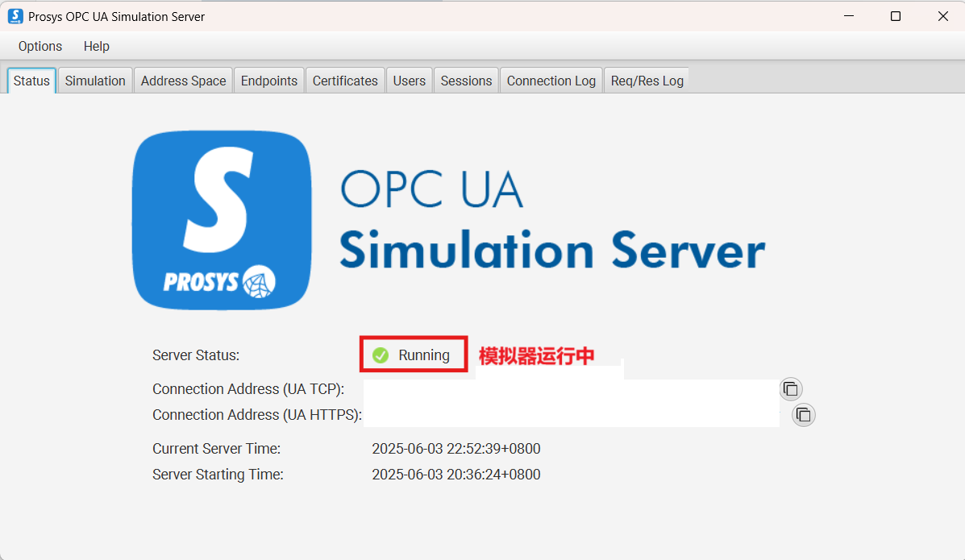Open the Sessions tab
This screenshot has height=560, width=965.
click(x=466, y=81)
